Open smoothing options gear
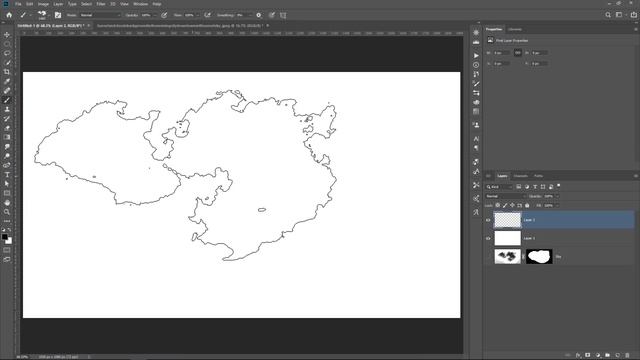 259,15
